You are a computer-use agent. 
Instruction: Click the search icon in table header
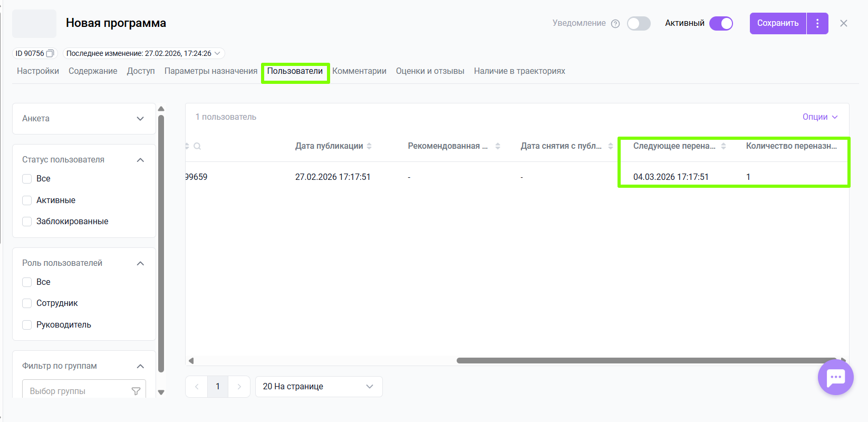tap(197, 146)
